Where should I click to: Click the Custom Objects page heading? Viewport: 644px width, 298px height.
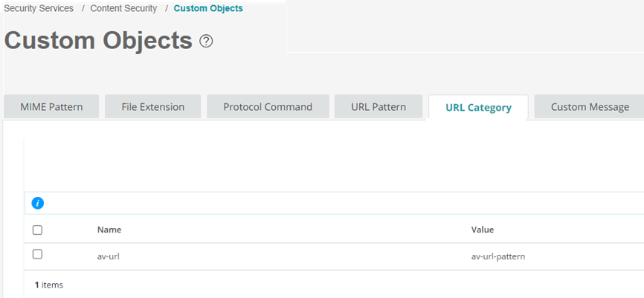click(x=98, y=41)
